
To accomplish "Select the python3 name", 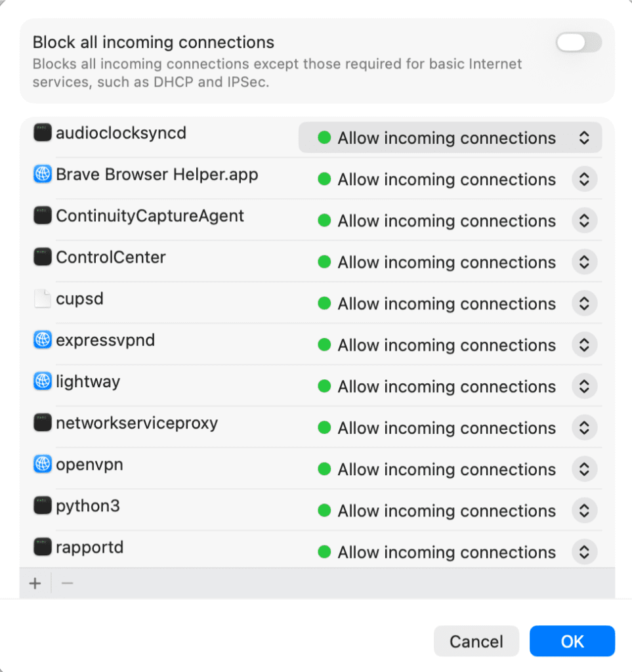I will 88,506.
